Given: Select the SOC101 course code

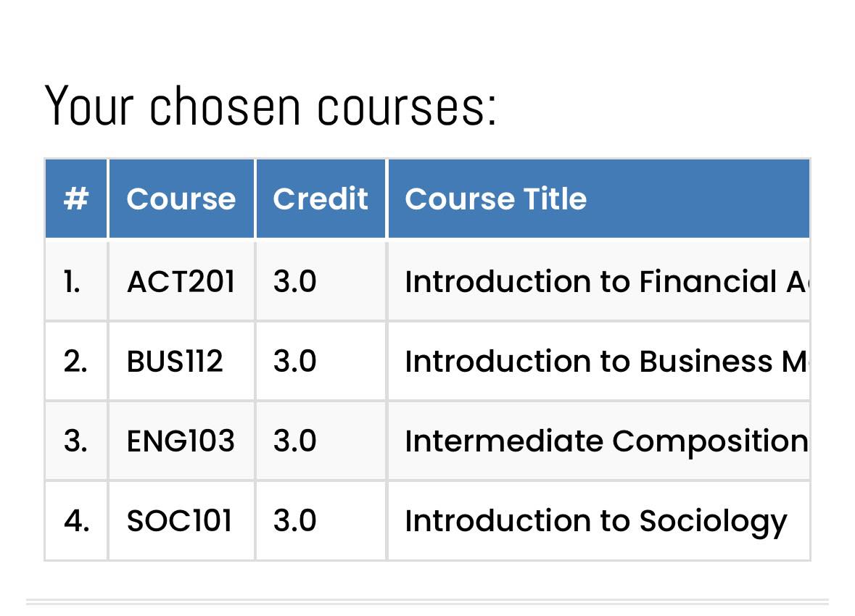Looking at the screenshot, I should click(x=179, y=520).
